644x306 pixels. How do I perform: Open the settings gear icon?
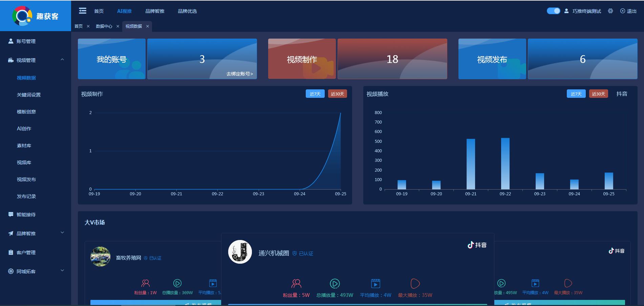pos(610,11)
